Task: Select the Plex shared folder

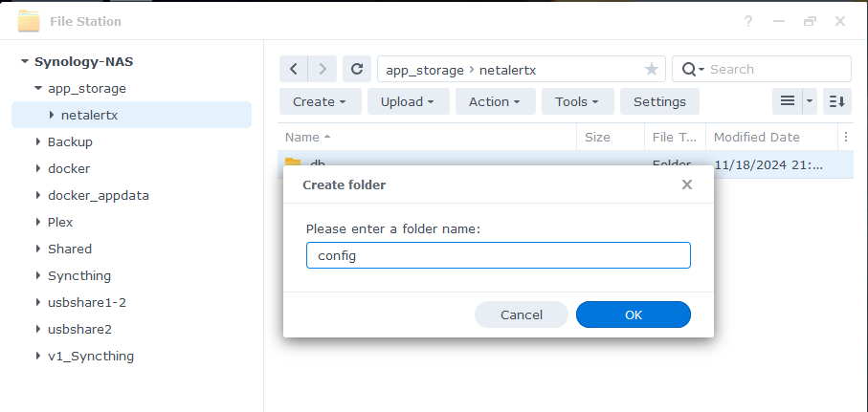Action: [60, 222]
